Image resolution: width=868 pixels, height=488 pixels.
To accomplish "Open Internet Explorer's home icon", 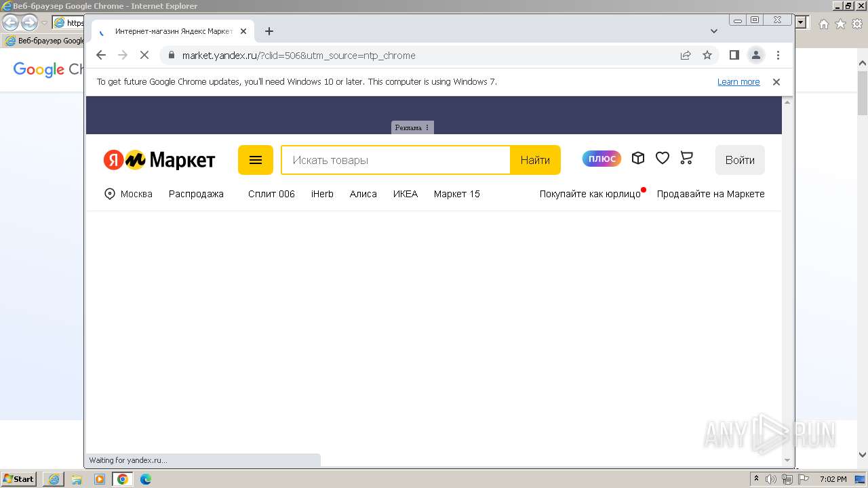I will pyautogui.click(x=824, y=24).
